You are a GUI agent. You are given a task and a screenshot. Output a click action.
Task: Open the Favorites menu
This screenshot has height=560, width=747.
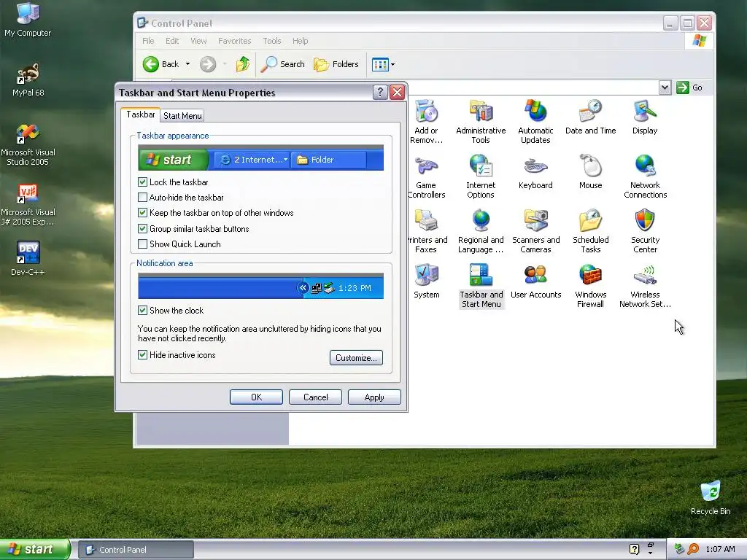pyautogui.click(x=234, y=41)
